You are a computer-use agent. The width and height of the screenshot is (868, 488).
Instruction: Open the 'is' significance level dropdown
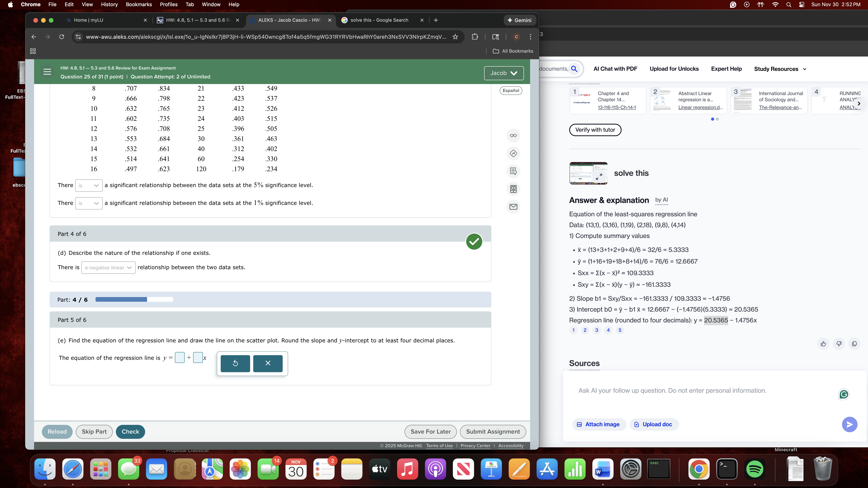click(89, 185)
